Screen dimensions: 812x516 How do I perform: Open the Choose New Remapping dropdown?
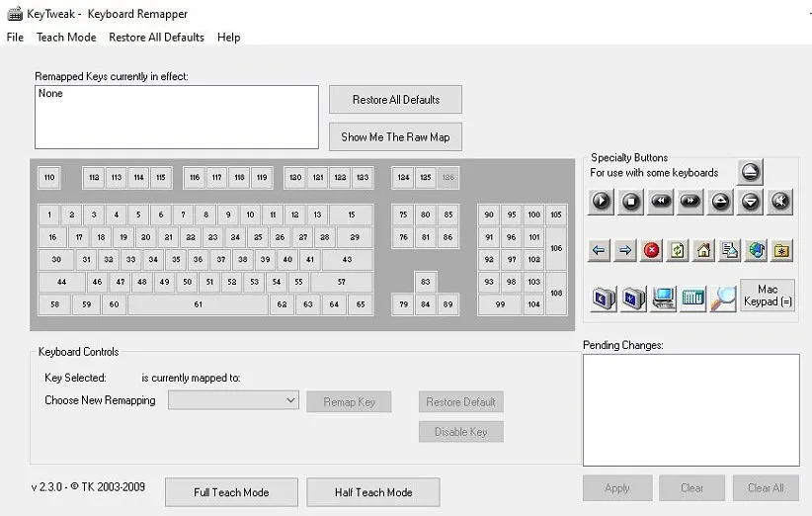[233, 400]
